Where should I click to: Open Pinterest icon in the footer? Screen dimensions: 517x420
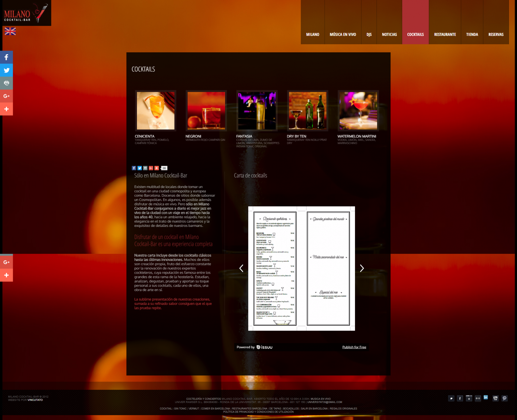(504, 399)
